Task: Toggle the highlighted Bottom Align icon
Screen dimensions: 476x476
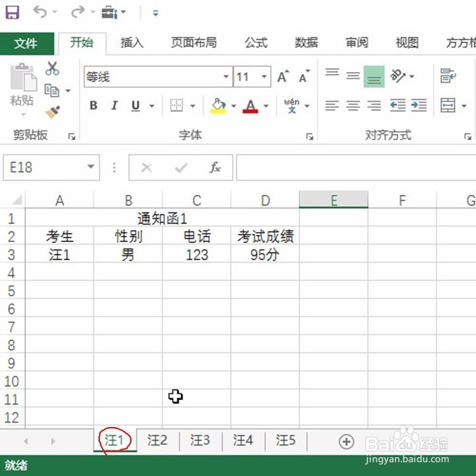Action: (x=374, y=77)
